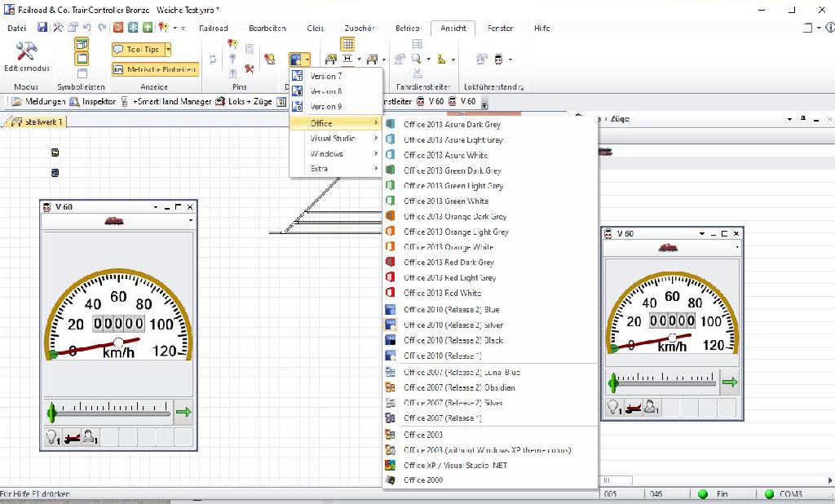
Task: Click the red power stop icon
Action: (118, 28)
